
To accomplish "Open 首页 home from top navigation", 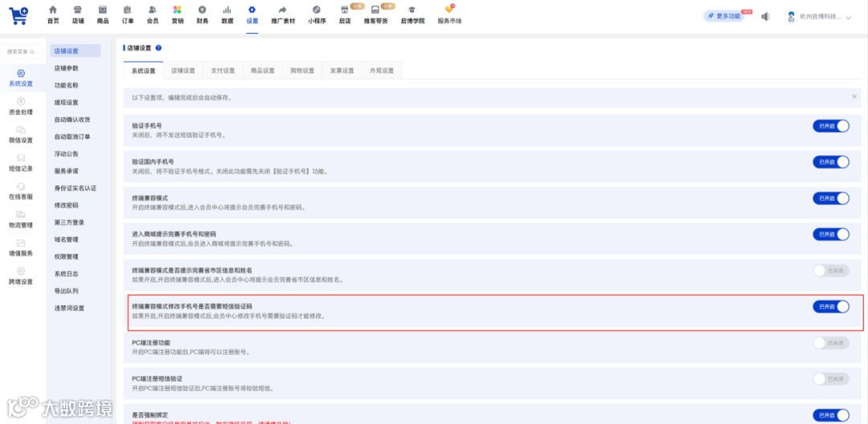I will point(53,15).
